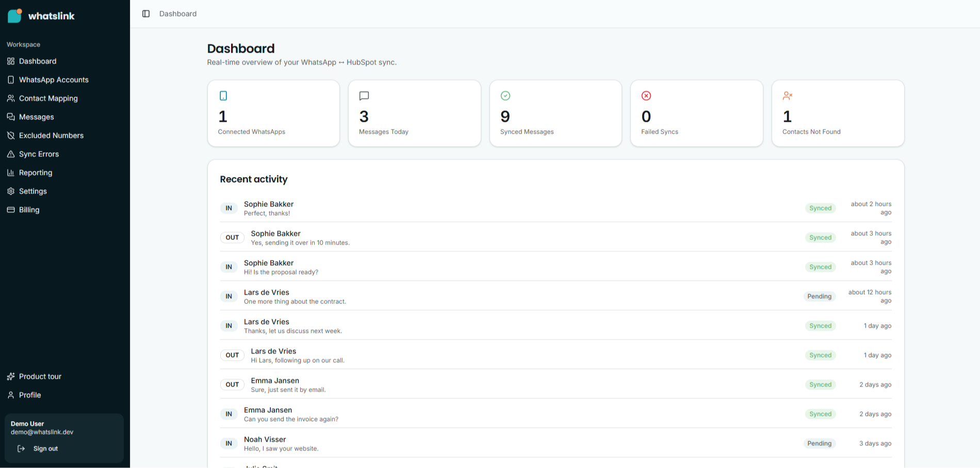
Task: Click the Reporting bar chart icon
Action: pos(11,172)
